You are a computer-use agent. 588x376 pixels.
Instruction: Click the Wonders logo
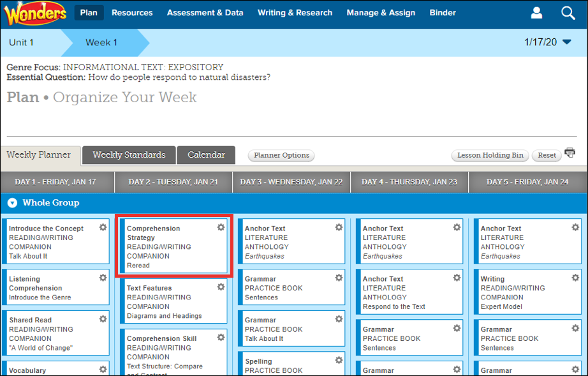coord(34,13)
